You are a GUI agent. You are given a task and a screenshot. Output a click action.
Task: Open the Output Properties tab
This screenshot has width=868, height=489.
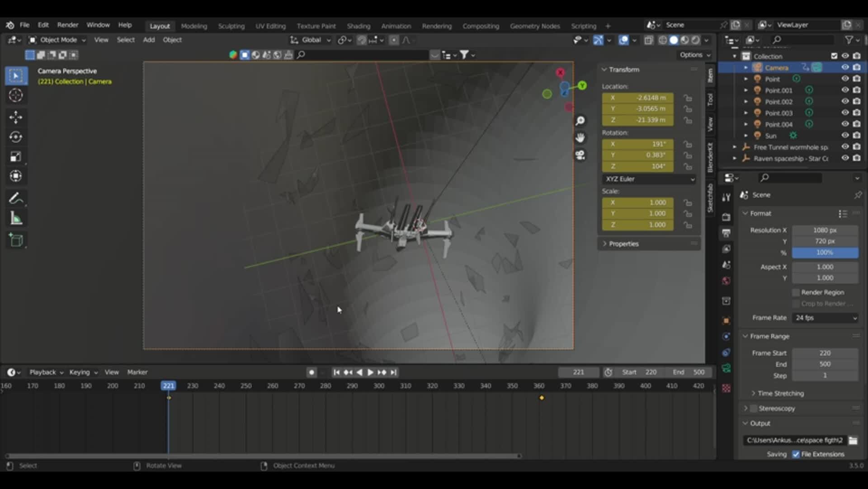pos(726,233)
